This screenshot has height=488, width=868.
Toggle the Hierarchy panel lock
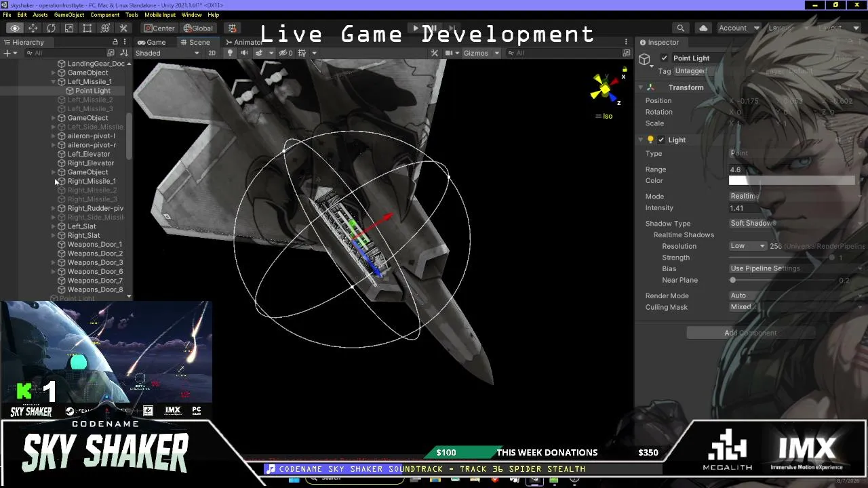(114, 42)
